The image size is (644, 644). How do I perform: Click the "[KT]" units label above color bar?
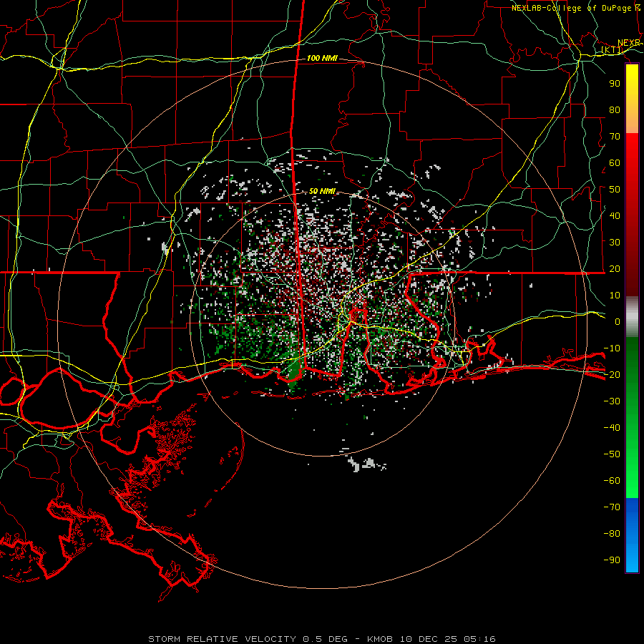pos(612,50)
